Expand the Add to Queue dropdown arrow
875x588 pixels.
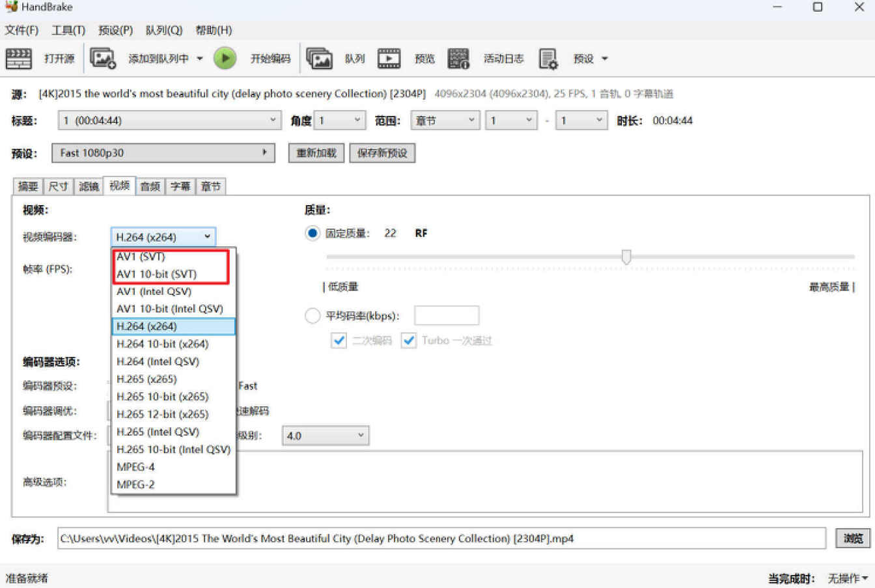tap(199, 59)
